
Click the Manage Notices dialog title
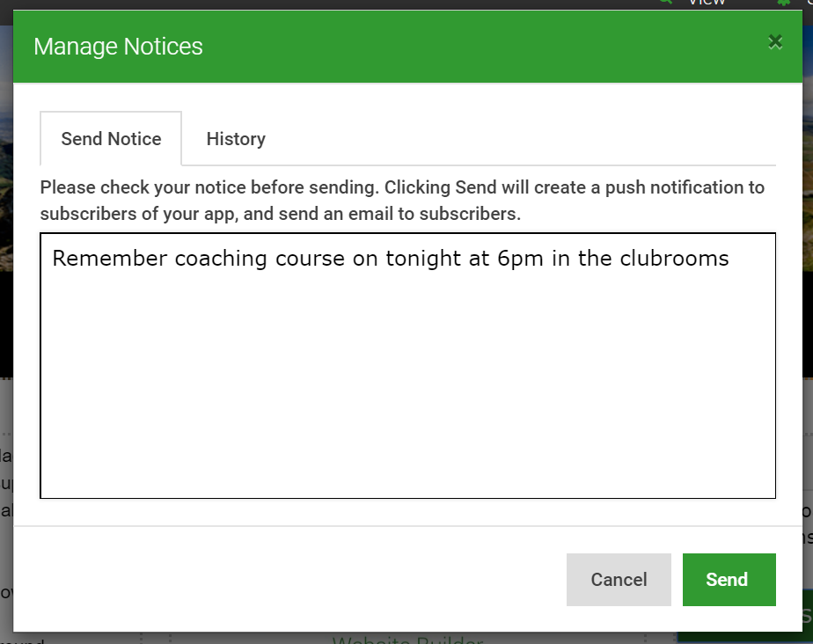[x=118, y=47]
